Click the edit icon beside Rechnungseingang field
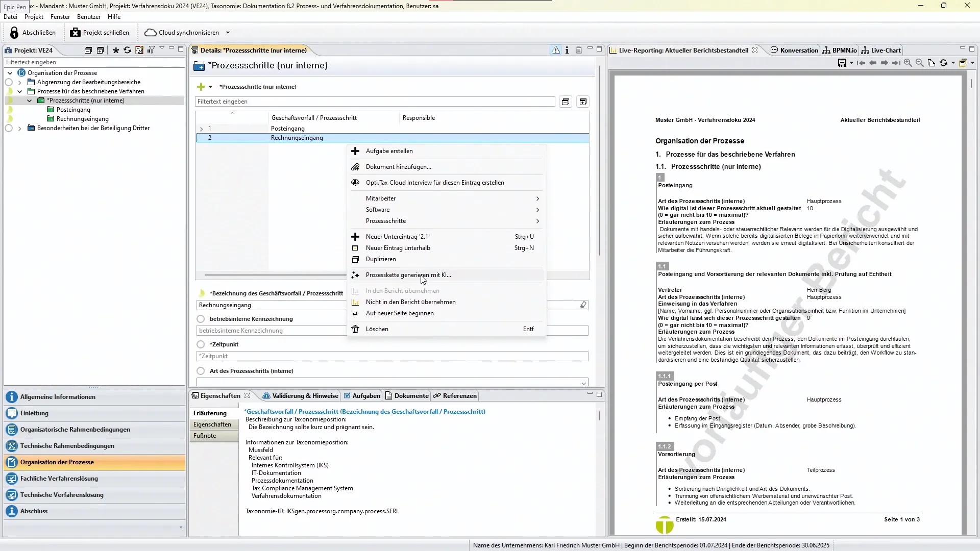Screen dimensions: 980x551 point(583,305)
